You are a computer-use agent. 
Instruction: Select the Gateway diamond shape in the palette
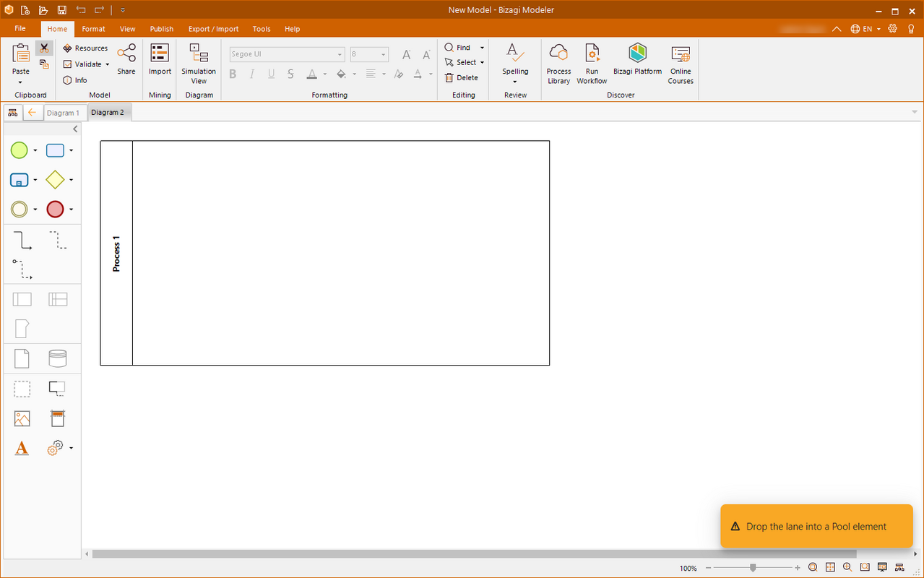(55, 180)
